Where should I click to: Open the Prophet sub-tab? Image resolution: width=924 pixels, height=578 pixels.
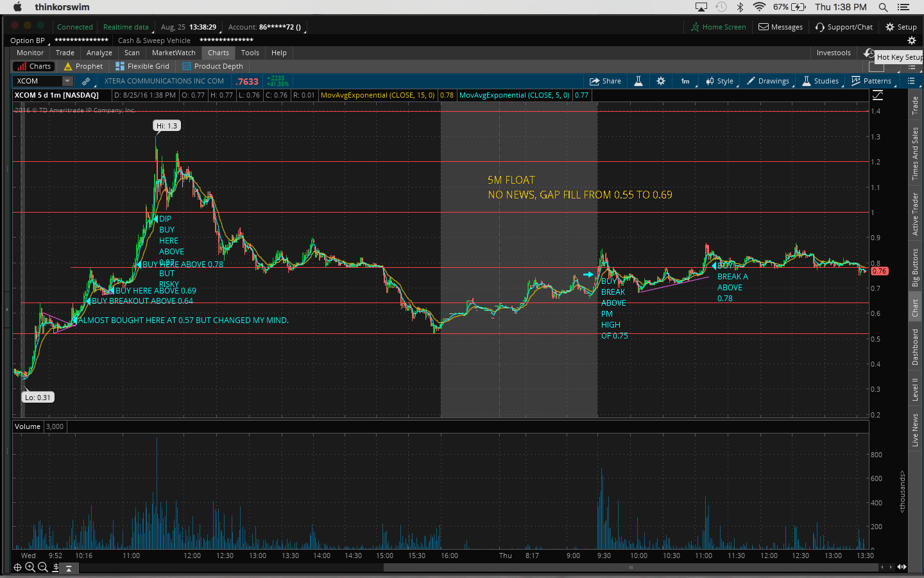coord(83,66)
